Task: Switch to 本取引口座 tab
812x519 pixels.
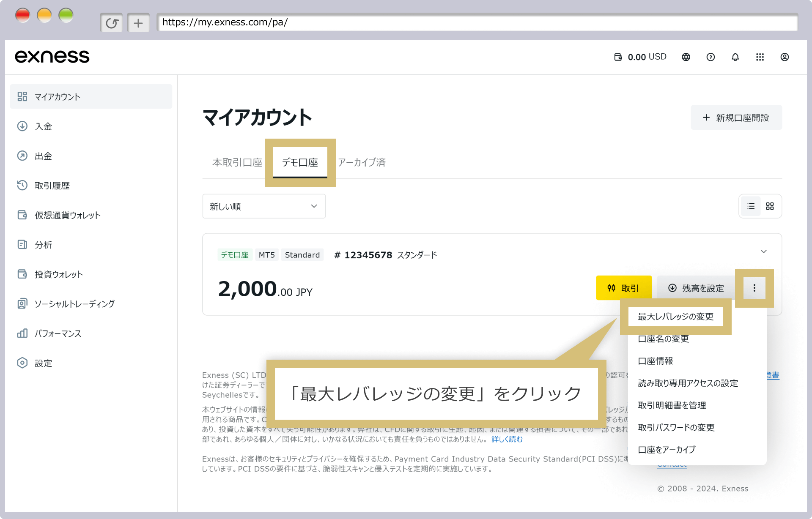Action: [237, 162]
